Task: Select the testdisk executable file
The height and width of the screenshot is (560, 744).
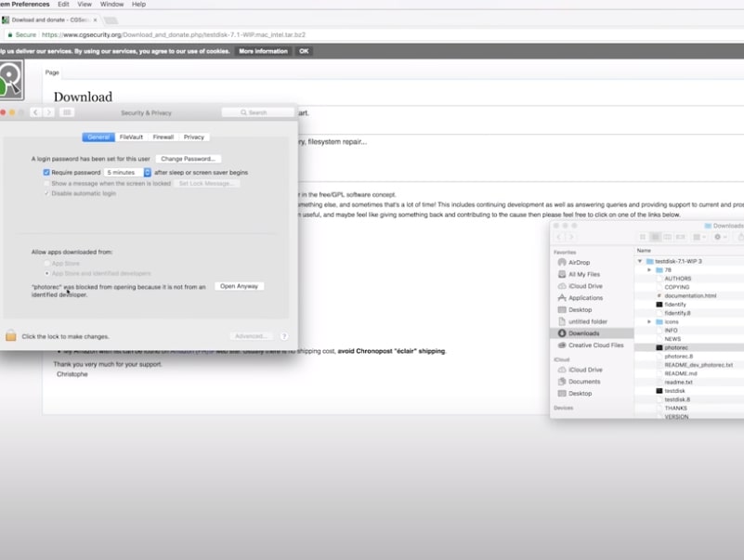Action: tap(675, 391)
